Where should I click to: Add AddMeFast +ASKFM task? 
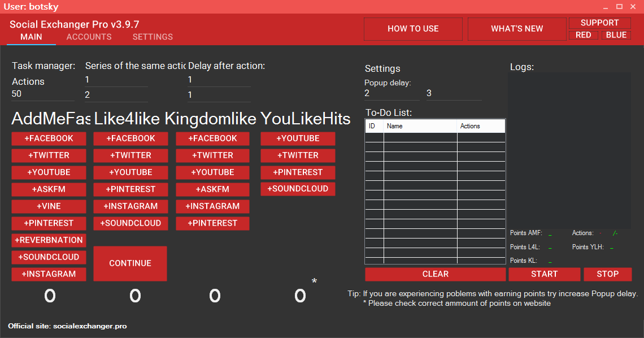(x=49, y=189)
